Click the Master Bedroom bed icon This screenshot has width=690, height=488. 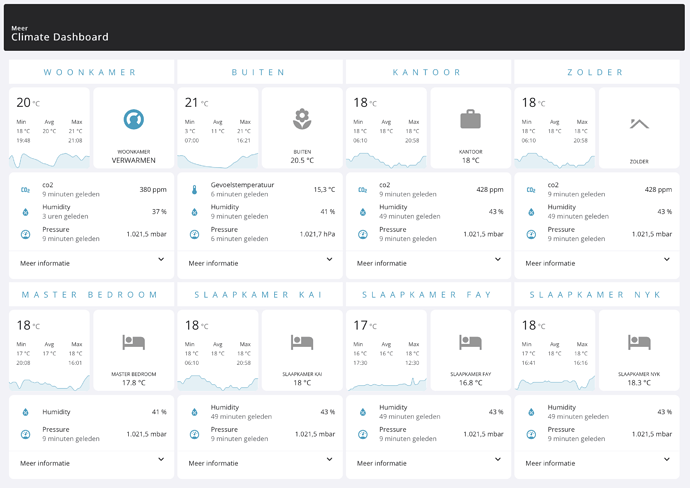(134, 342)
